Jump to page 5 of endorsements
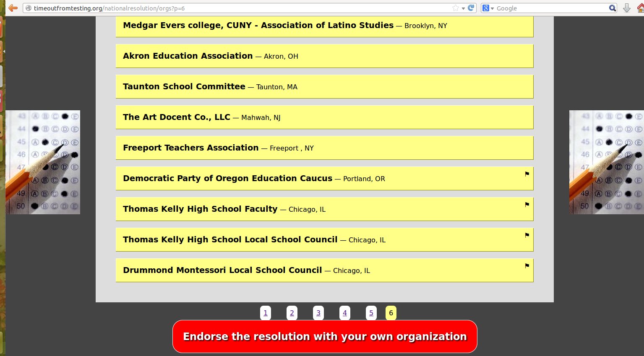The image size is (644, 356). click(371, 313)
